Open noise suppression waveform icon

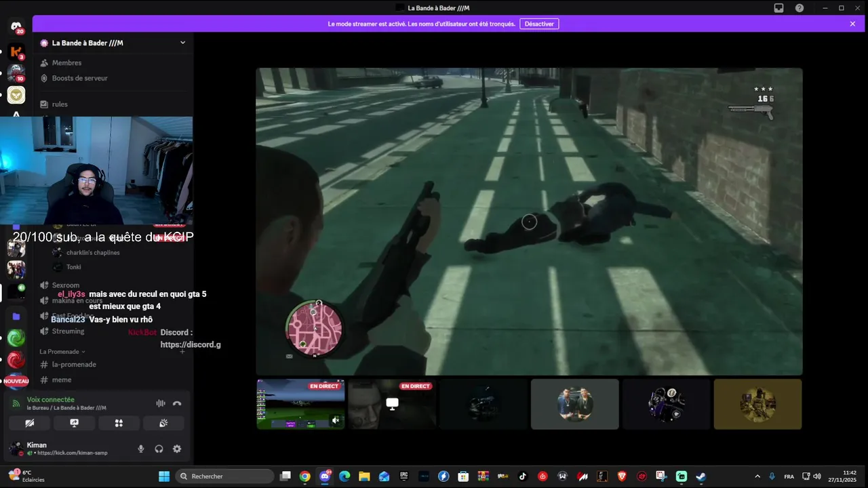point(161,403)
